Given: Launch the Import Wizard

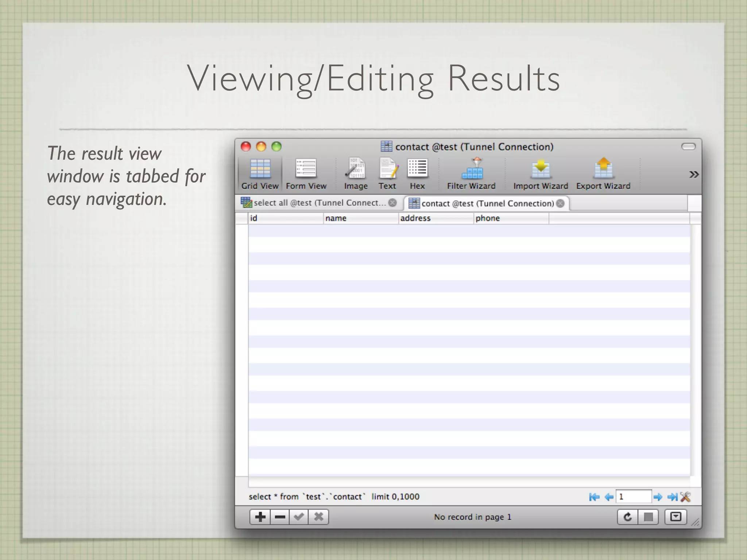Looking at the screenshot, I should pyautogui.click(x=541, y=174).
